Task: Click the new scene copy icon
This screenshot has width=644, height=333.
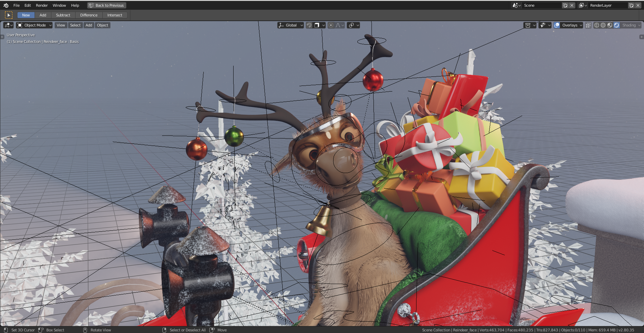Action: coord(565,5)
